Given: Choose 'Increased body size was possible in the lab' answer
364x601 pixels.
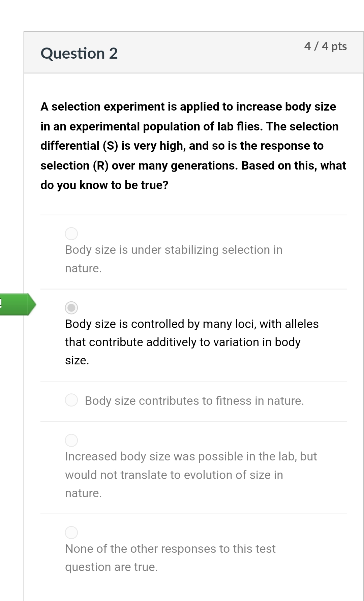Looking at the screenshot, I should pos(71,440).
